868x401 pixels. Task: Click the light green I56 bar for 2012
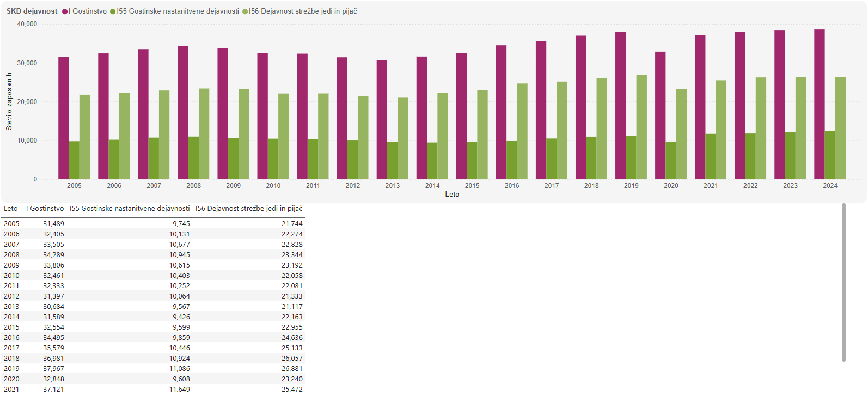pos(363,138)
